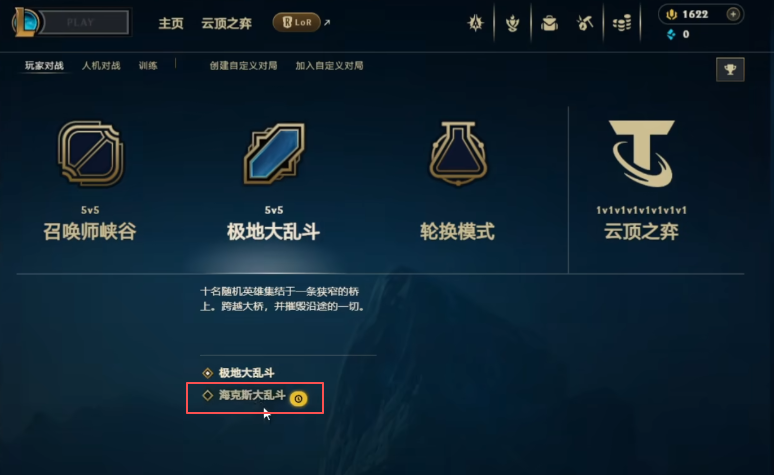Select the 云顶之弈 Teamfight Tactics icon
774x475 pixels.
(x=642, y=154)
